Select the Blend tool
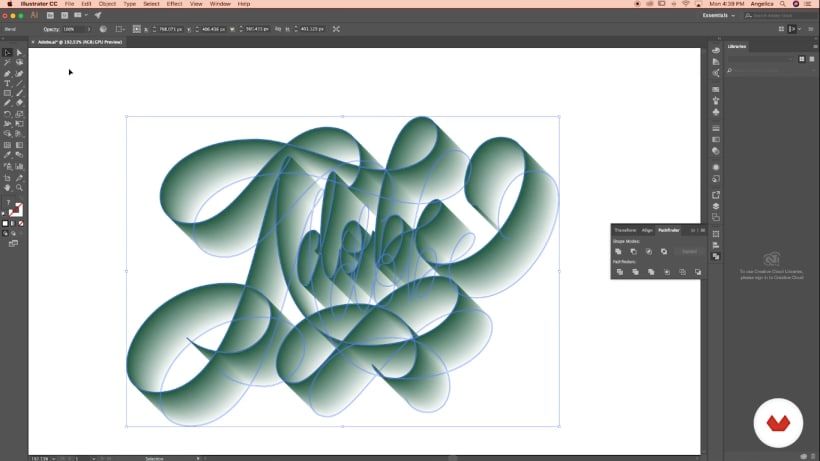Screen dimensions: 820x461 pyautogui.click(x=19, y=155)
